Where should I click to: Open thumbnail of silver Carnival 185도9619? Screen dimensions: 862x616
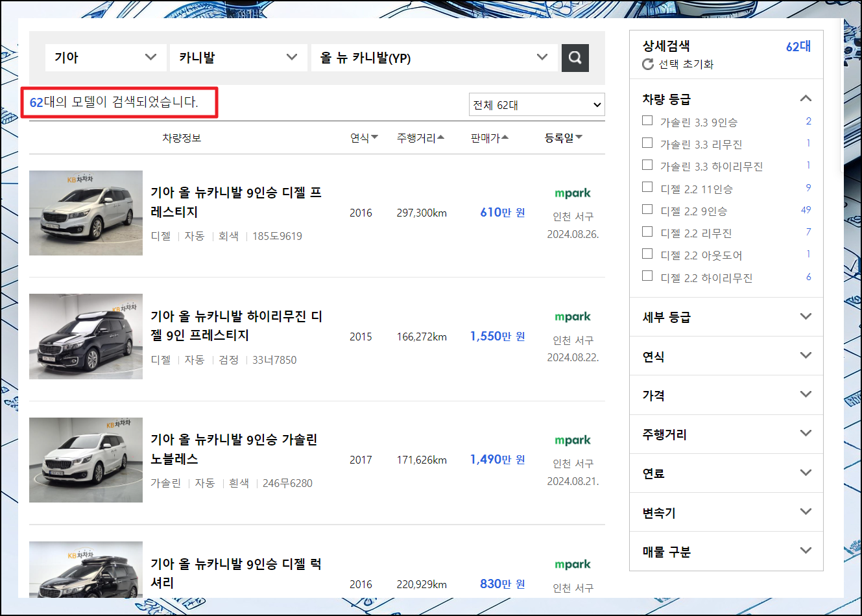[x=86, y=213]
